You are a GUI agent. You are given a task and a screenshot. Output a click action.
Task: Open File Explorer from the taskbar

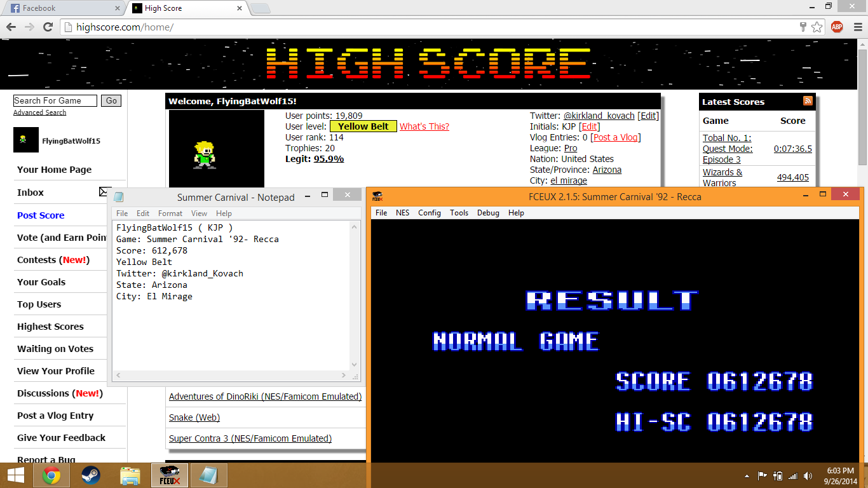[130, 475]
